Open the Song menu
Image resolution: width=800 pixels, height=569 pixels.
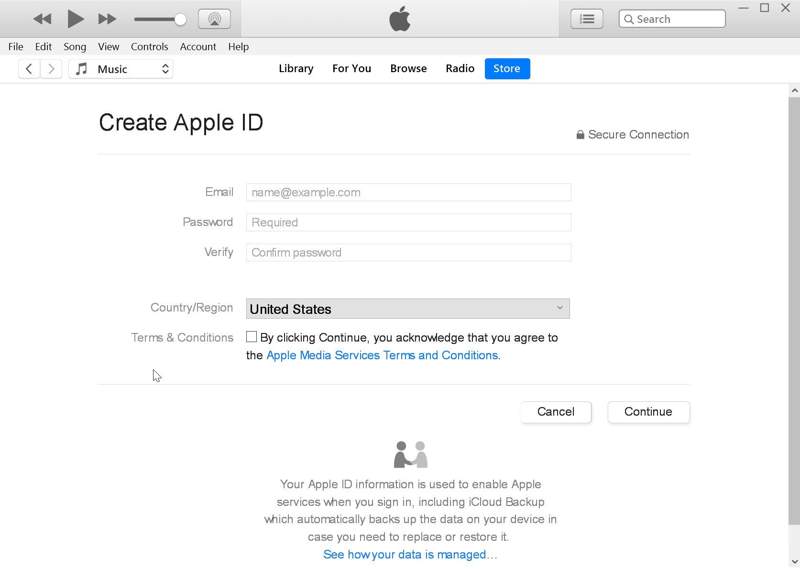pyautogui.click(x=74, y=46)
